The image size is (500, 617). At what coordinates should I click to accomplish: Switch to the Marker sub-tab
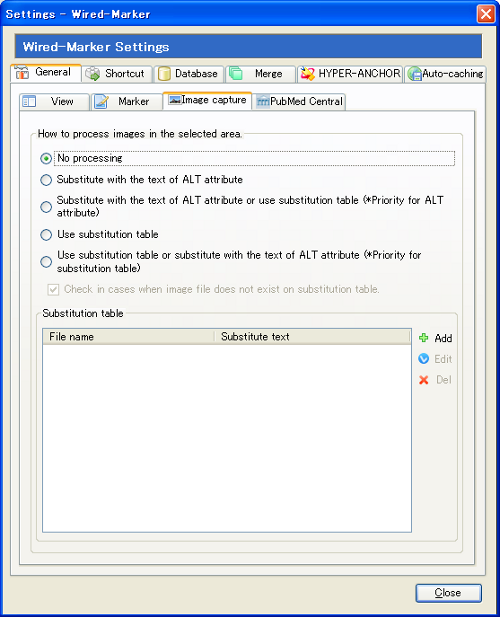(x=127, y=102)
